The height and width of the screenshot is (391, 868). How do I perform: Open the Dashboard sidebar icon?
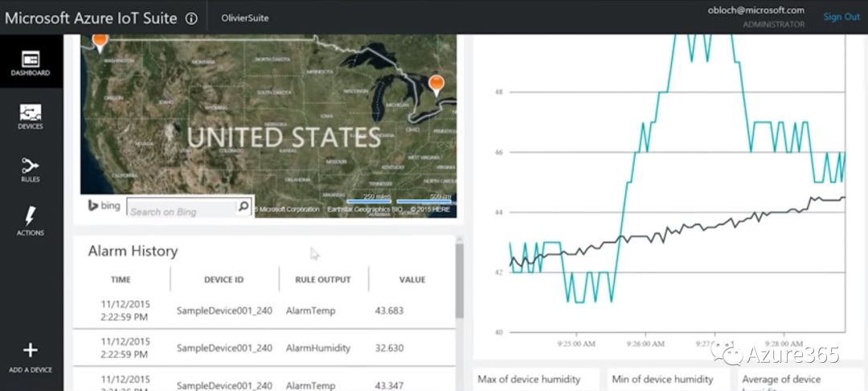(x=31, y=61)
